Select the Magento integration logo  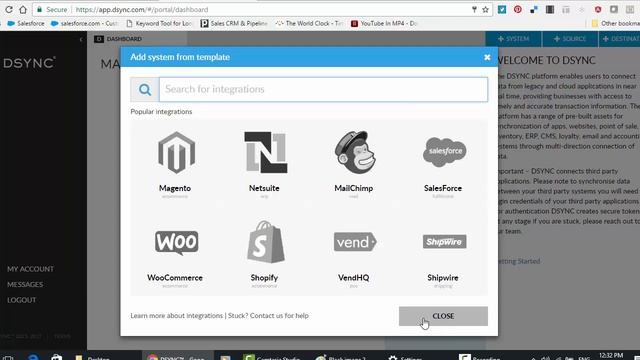click(x=176, y=153)
